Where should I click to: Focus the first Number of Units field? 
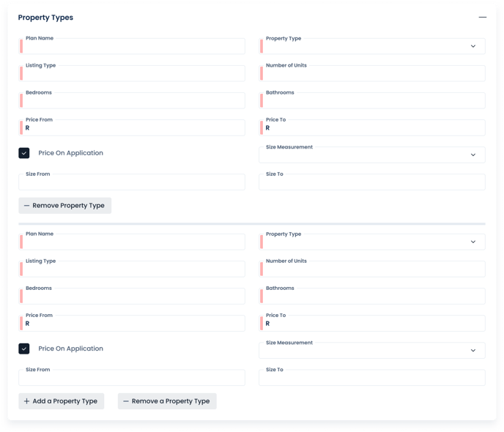click(x=371, y=74)
